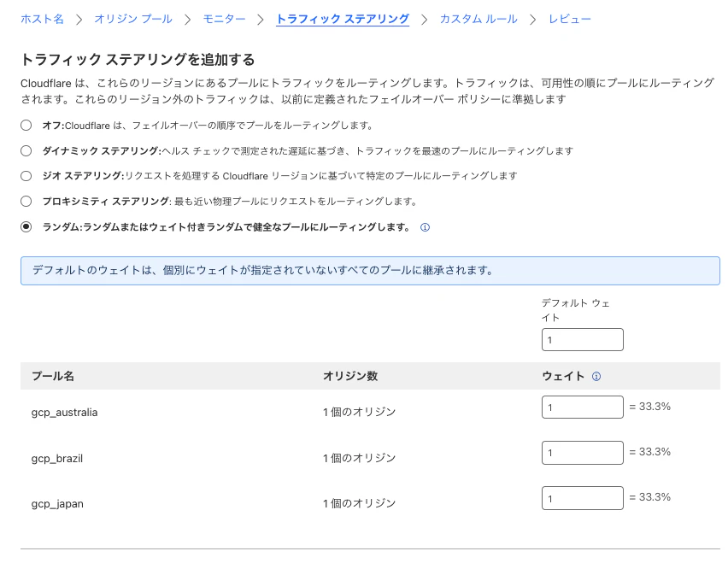Click the blue default weight notice banner

(371, 270)
